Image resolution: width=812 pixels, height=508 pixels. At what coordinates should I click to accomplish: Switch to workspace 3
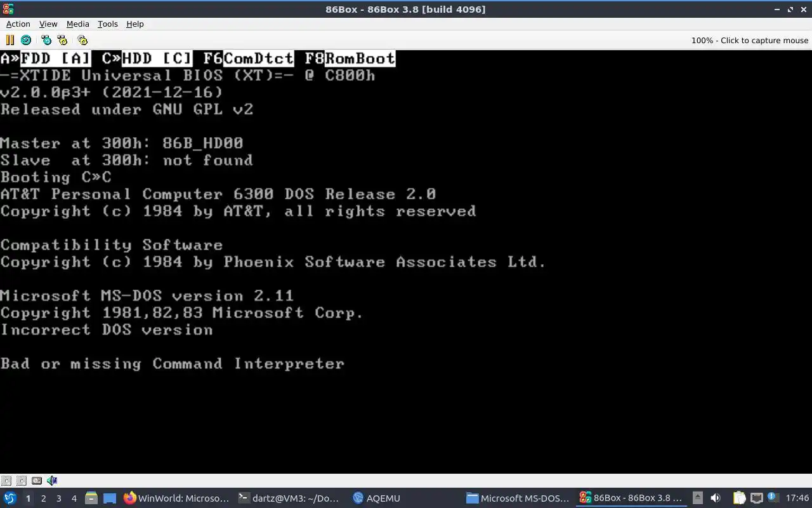58,498
